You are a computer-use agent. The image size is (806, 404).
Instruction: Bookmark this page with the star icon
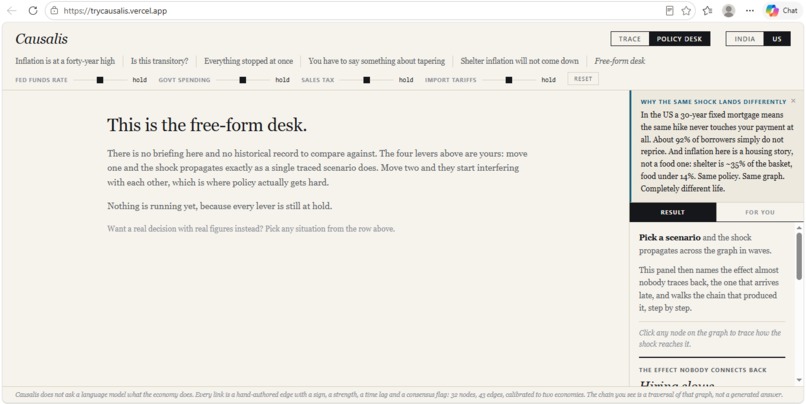(x=686, y=10)
